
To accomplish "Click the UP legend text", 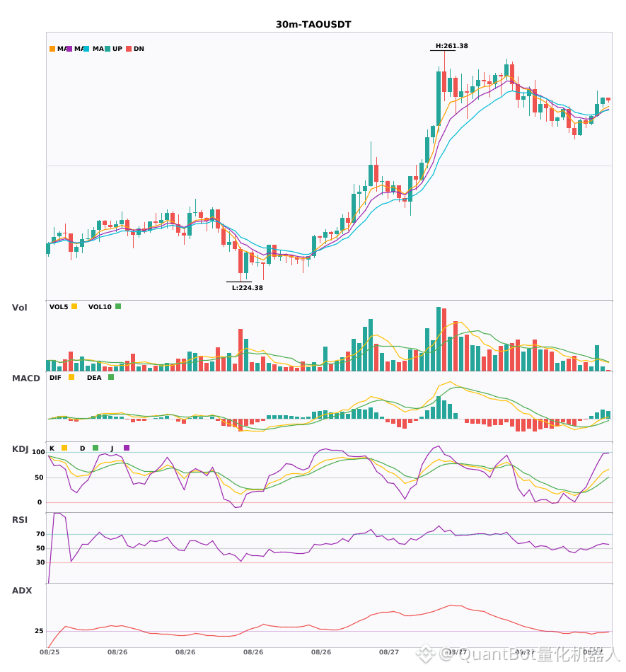I will click(117, 49).
